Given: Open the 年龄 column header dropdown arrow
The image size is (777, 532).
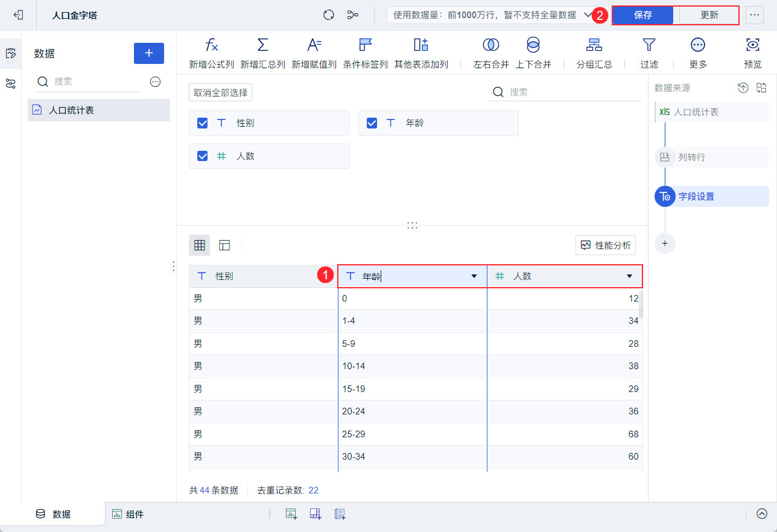Looking at the screenshot, I should pos(474,276).
